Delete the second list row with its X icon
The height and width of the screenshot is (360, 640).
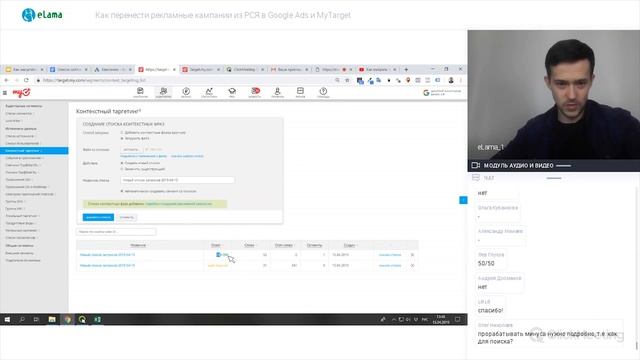412,265
